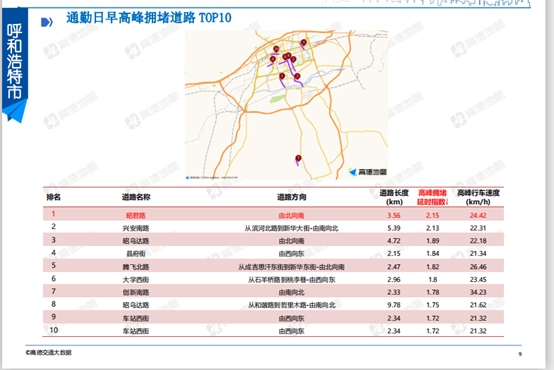Click the road length value 5.39
The height and width of the screenshot is (370, 554).
[x=394, y=228]
